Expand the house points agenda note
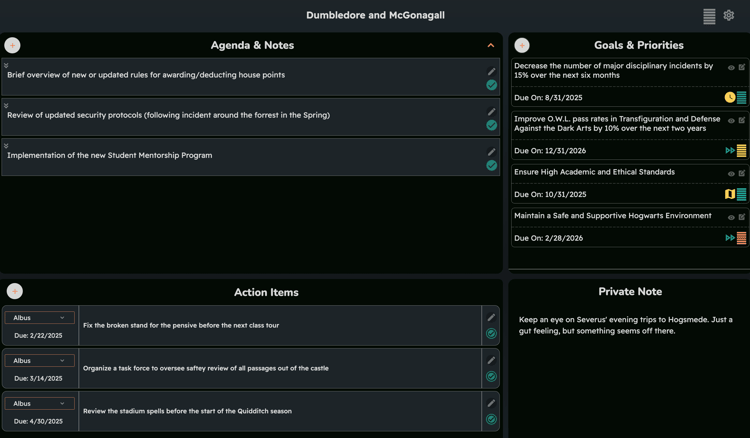Image resolution: width=750 pixels, height=438 pixels. pyautogui.click(x=6, y=65)
